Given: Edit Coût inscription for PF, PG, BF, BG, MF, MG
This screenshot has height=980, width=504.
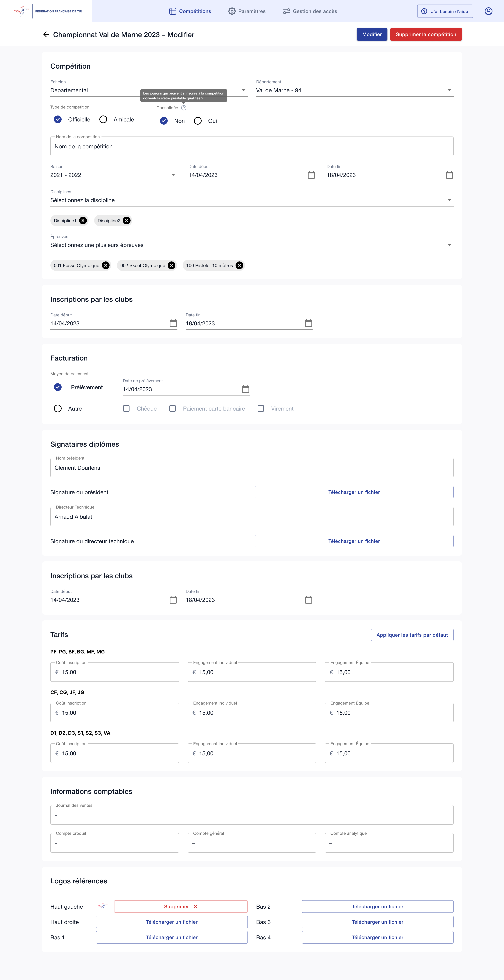Looking at the screenshot, I should tap(114, 672).
